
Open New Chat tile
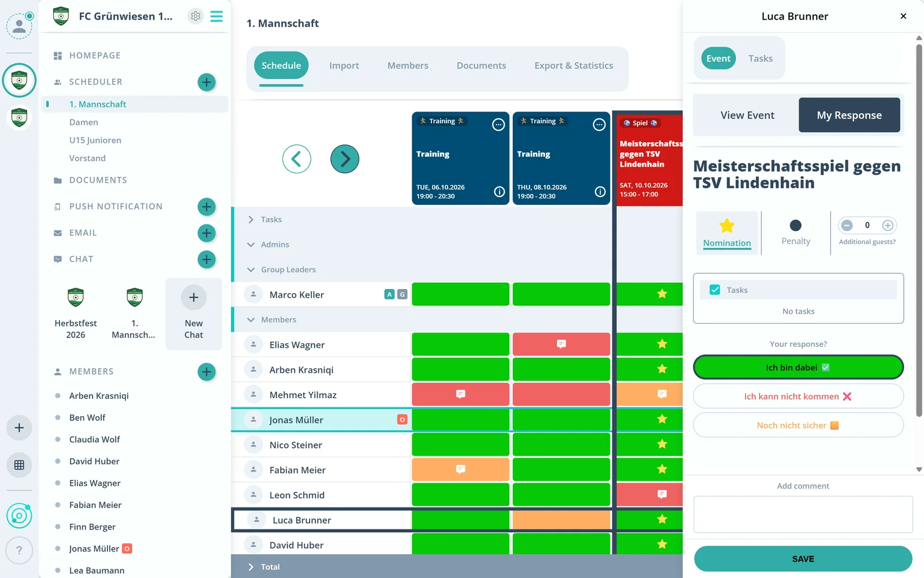[x=193, y=314]
